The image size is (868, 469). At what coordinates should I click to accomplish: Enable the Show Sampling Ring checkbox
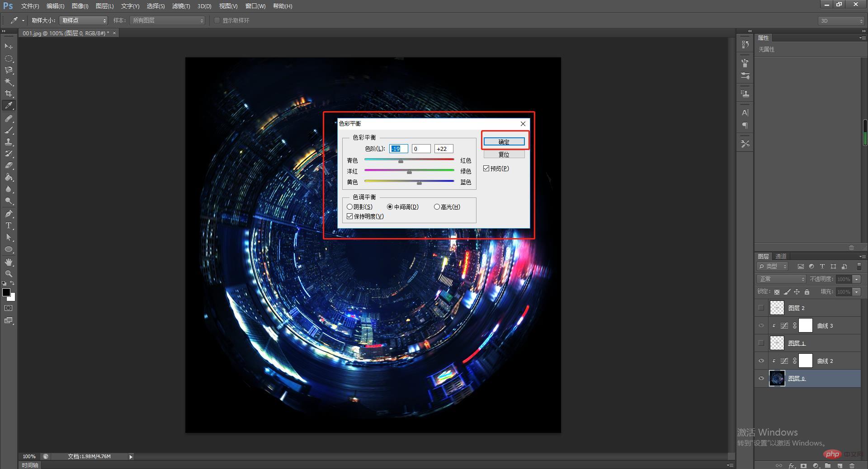coord(217,20)
